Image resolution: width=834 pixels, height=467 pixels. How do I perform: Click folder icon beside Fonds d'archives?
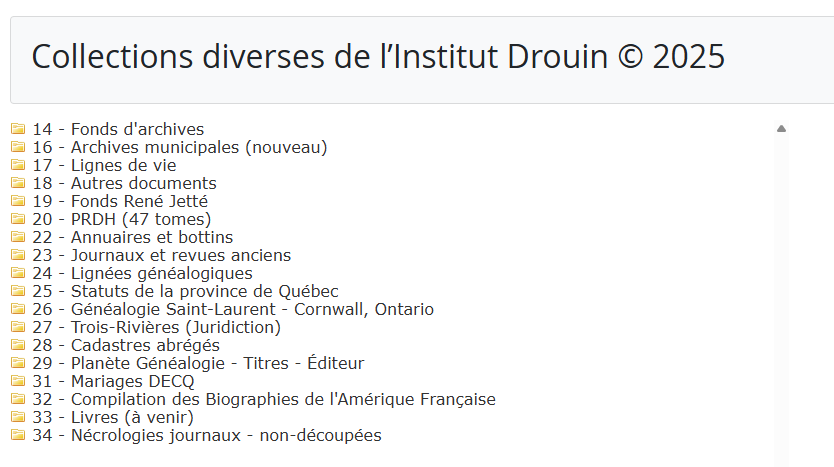point(18,129)
